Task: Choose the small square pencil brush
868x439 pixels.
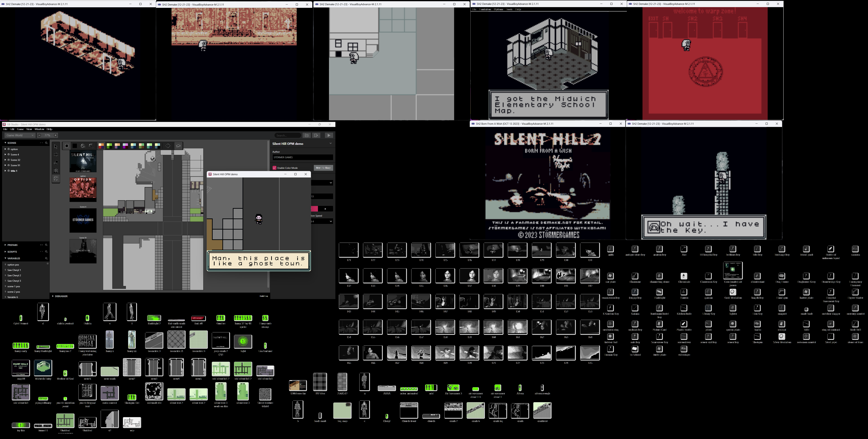Action: point(67,146)
